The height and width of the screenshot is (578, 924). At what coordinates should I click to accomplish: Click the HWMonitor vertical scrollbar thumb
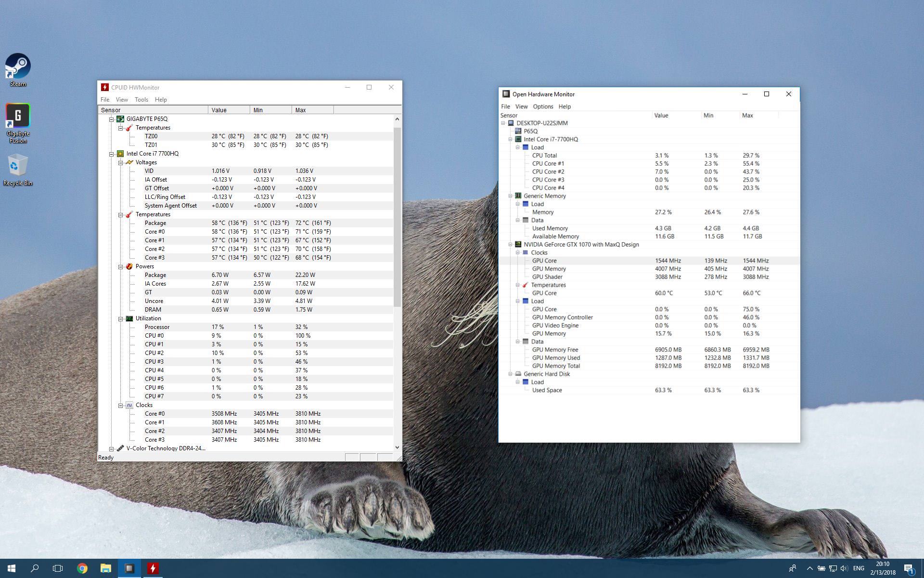(397, 217)
